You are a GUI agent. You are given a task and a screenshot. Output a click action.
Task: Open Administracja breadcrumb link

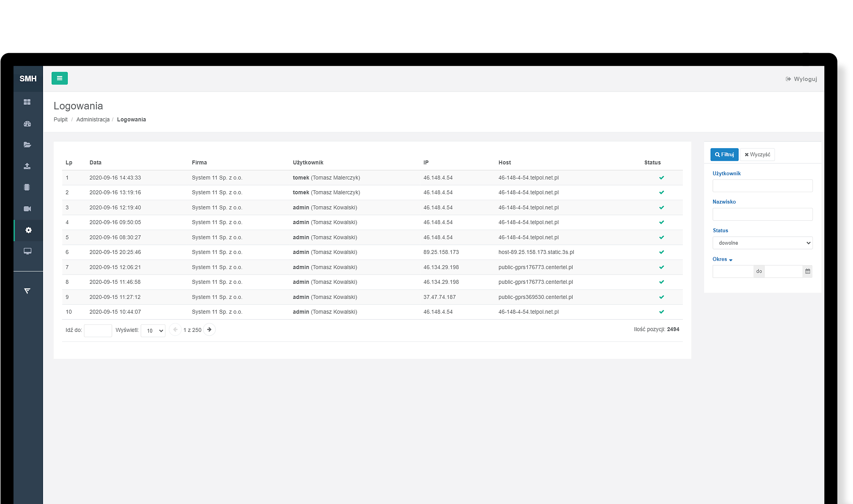tap(93, 119)
